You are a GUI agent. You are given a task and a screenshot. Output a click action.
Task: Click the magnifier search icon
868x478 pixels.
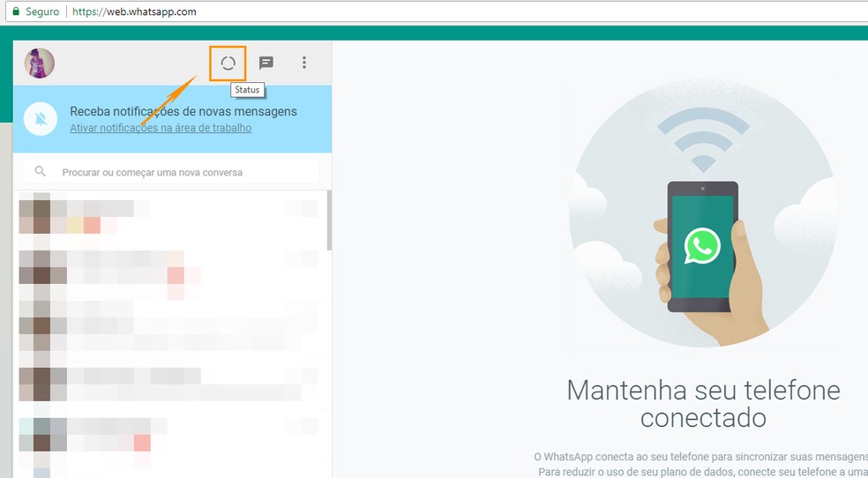coord(40,171)
